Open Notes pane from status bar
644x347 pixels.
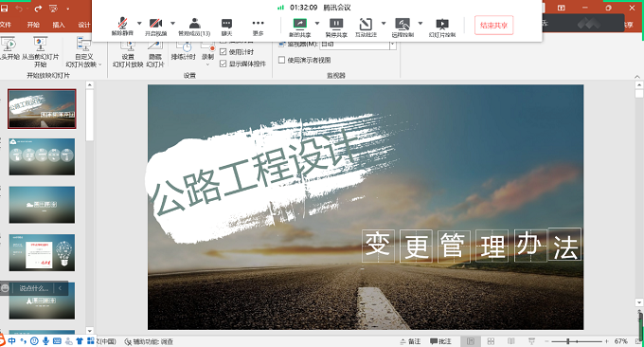[411, 341]
